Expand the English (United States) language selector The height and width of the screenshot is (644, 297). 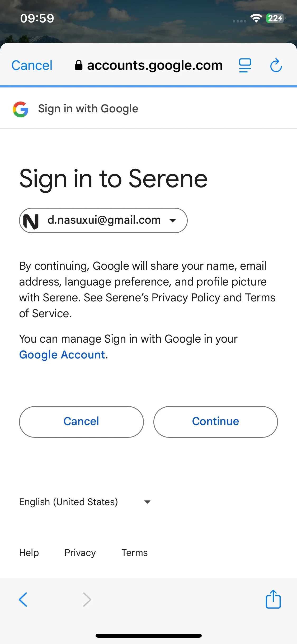(85, 502)
